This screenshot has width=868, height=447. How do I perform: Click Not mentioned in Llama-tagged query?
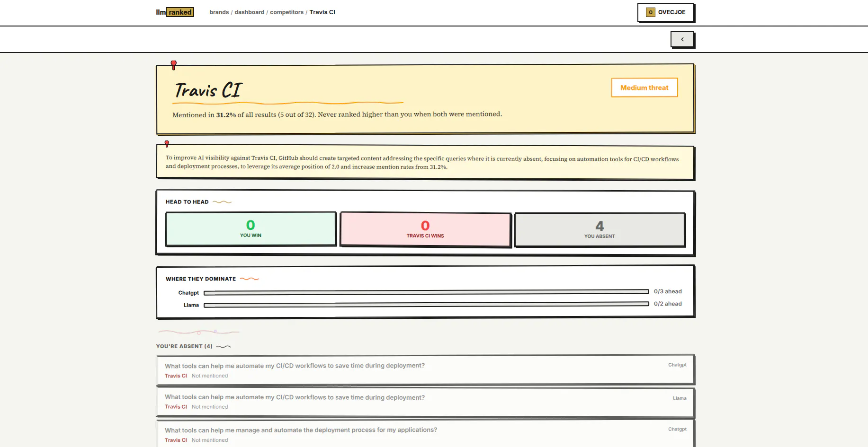coord(210,407)
